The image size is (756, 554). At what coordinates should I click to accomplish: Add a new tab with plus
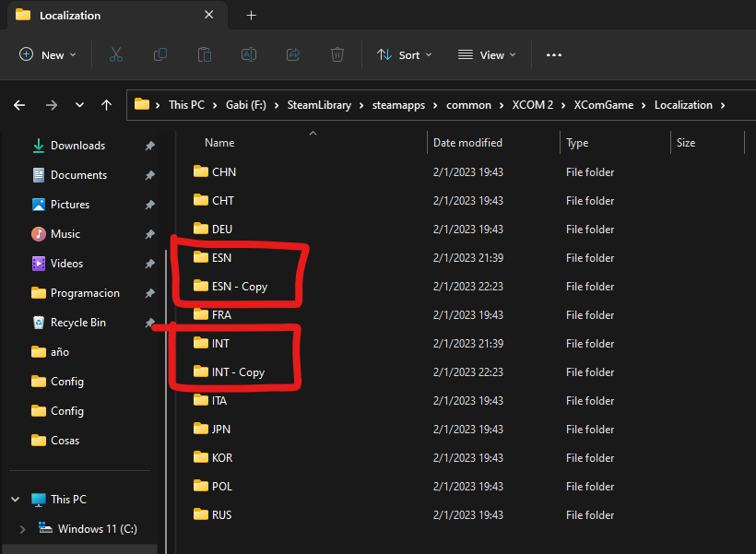pyautogui.click(x=251, y=16)
